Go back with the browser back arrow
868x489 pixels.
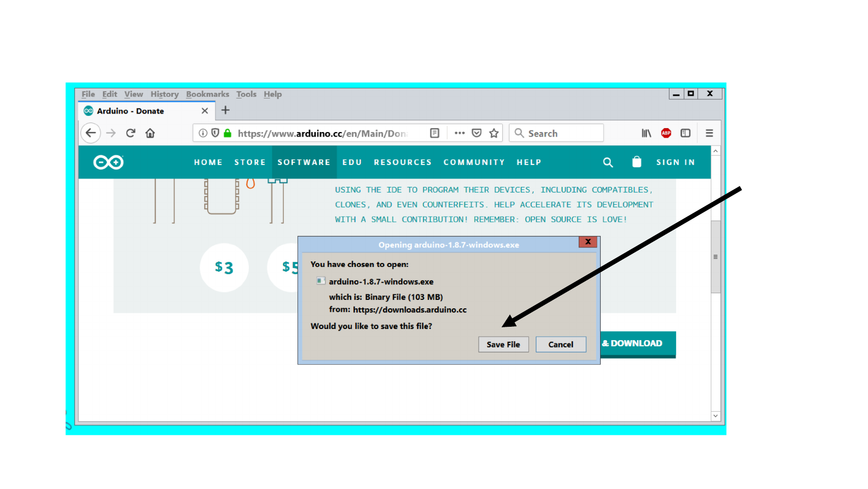[x=91, y=133]
